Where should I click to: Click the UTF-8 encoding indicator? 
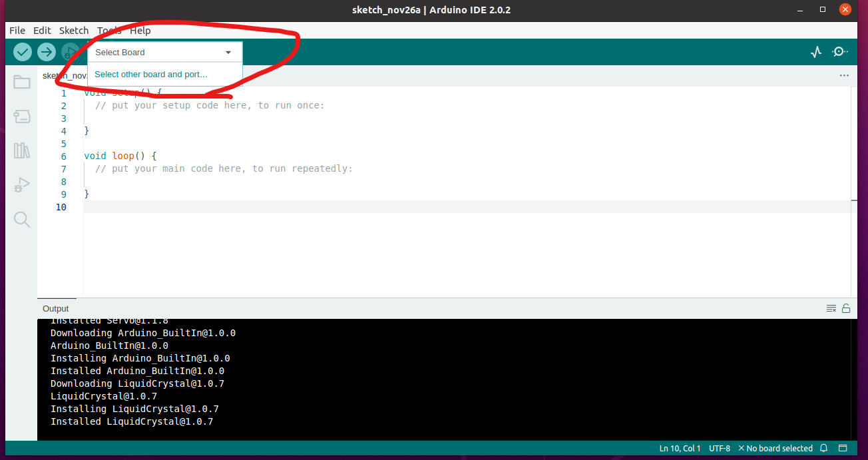point(720,448)
